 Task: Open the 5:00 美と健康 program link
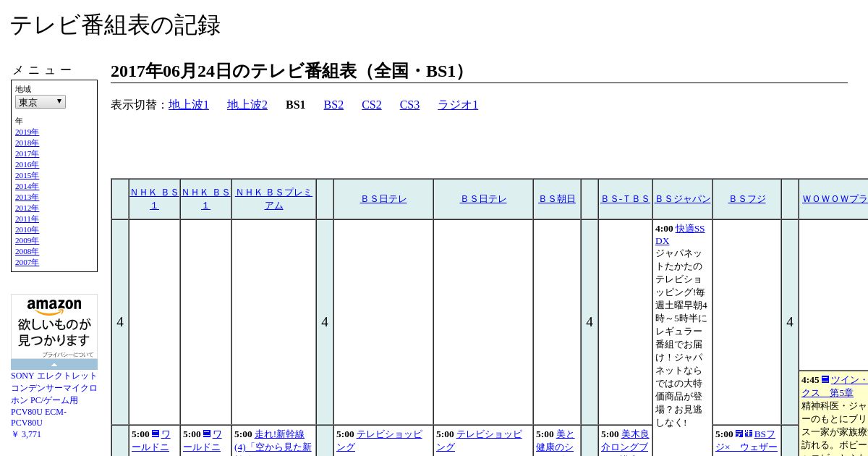click(556, 440)
